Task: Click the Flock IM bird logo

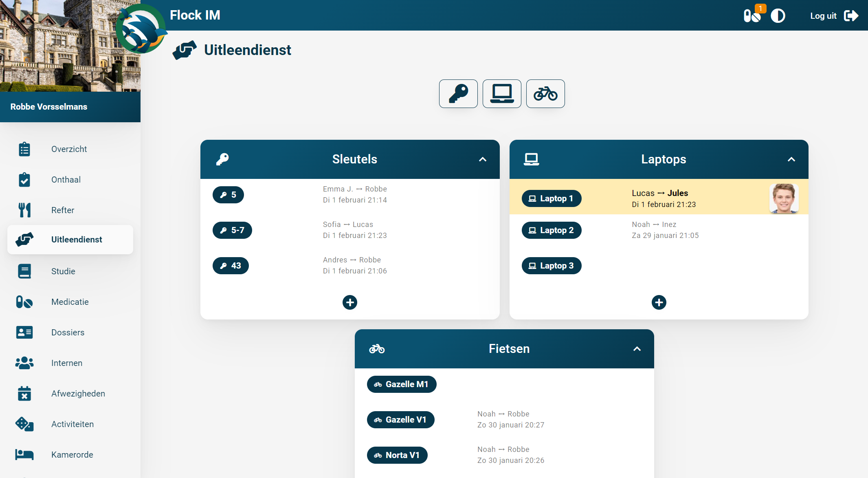Action: pos(141,29)
